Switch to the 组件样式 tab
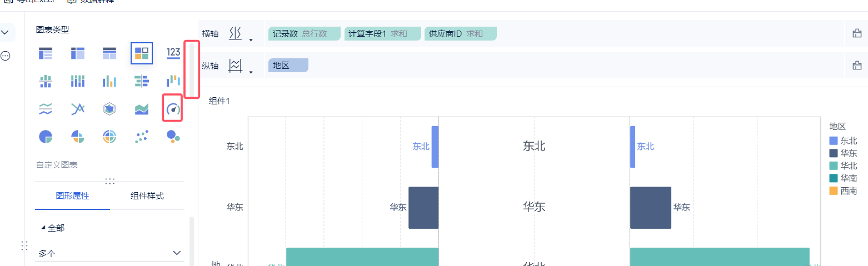This screenshot has width=868, height=266. point(147,196)
